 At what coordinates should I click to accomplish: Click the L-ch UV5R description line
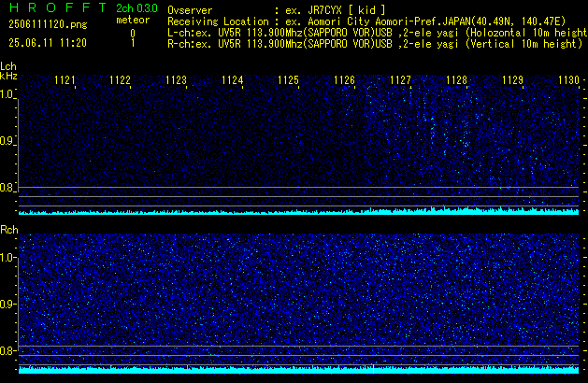378,33
